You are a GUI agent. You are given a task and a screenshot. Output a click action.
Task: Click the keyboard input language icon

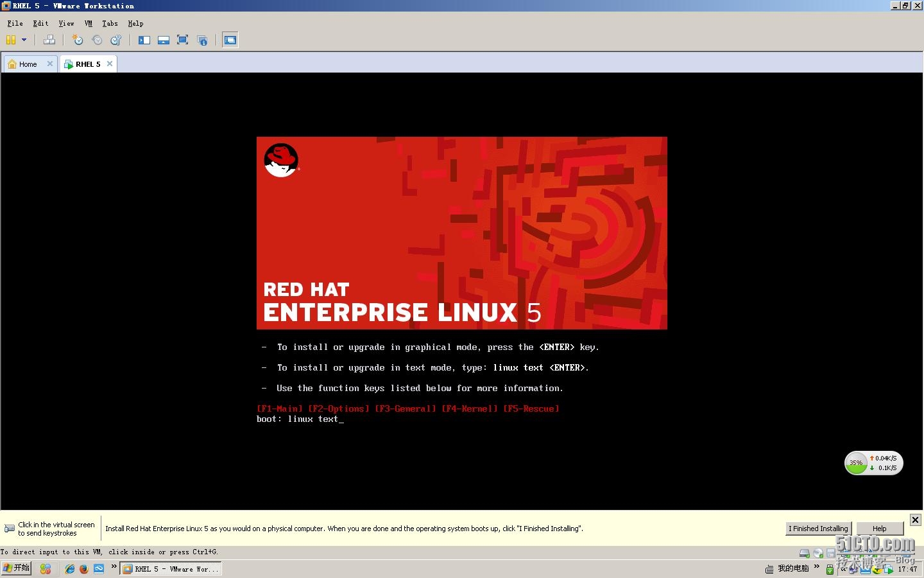pyautogui.click(x=769, y=569)
